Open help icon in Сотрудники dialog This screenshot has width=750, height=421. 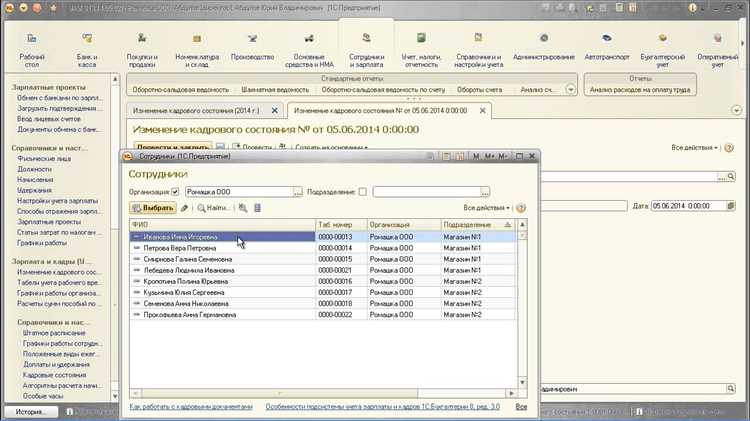pos(521,208)
